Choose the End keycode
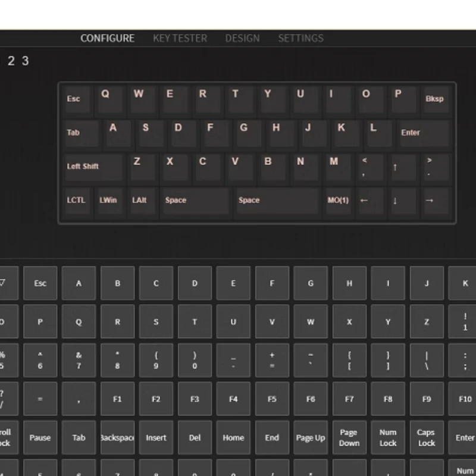The image size is (476, 476). [272, 438]
